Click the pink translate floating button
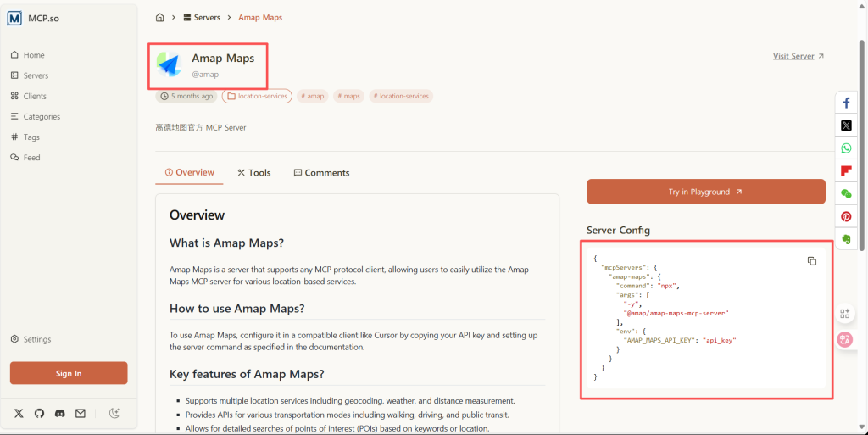This screenshot has width=868, height=435. click(844, 339)
